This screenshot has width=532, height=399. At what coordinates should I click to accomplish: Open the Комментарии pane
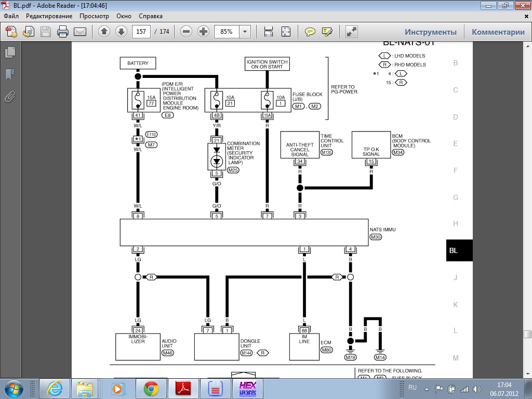498,32
